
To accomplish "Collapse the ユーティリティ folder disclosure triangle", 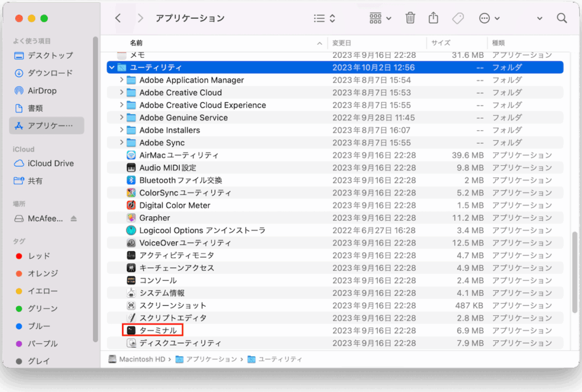I will [x=111, y=68].
